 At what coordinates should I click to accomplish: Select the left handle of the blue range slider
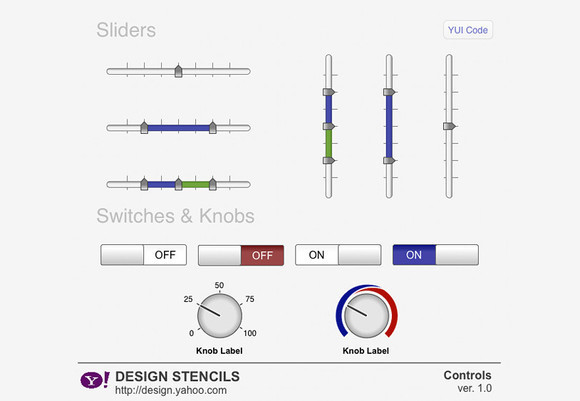point(144,128)
